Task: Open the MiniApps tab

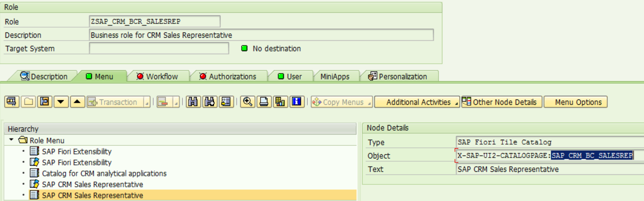Action: click(x=335, y=76)
